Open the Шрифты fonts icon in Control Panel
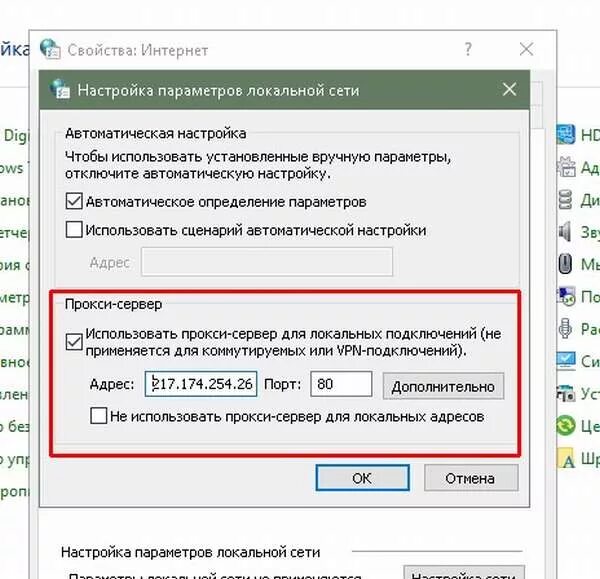 567,458
